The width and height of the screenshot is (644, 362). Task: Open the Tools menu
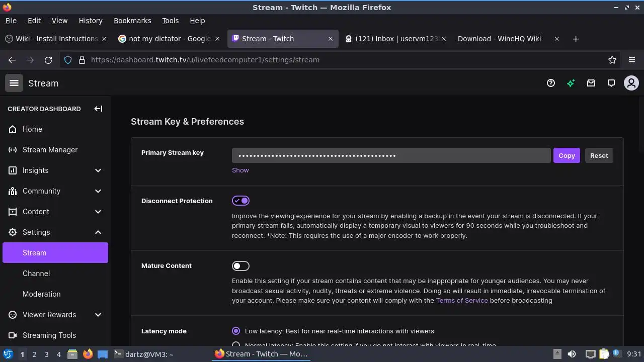point(170,21)
